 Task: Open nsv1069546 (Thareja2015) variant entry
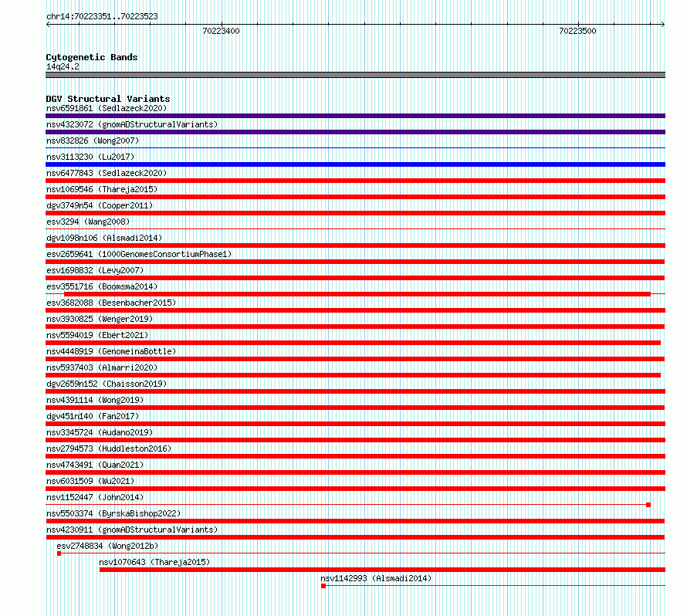(x=102, y=189)
